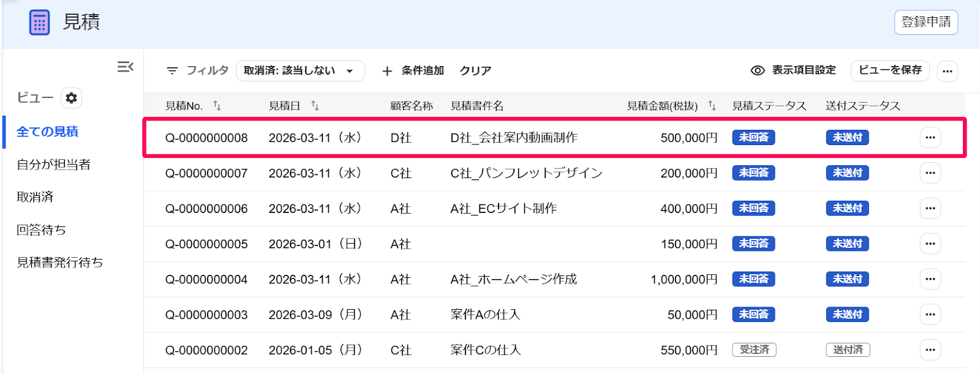Click the 500,000円 amount cell
The width and height of the screenshot is (980, 374).
pos(689,138)
